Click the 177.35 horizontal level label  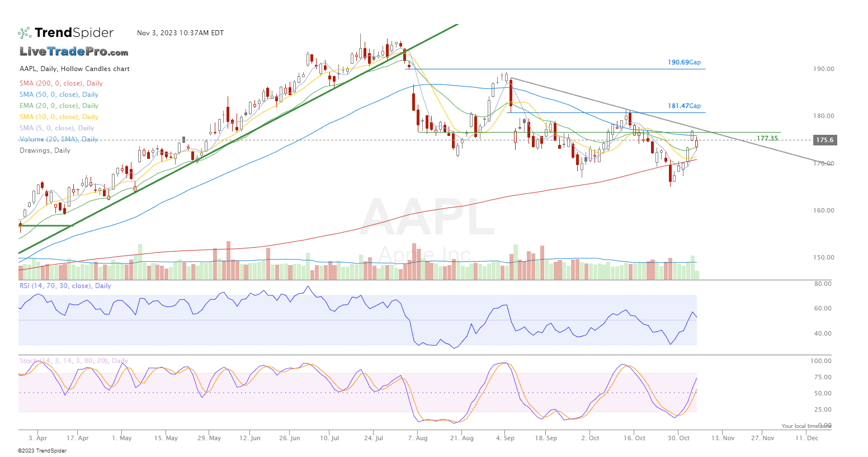(x=767, y=138)
